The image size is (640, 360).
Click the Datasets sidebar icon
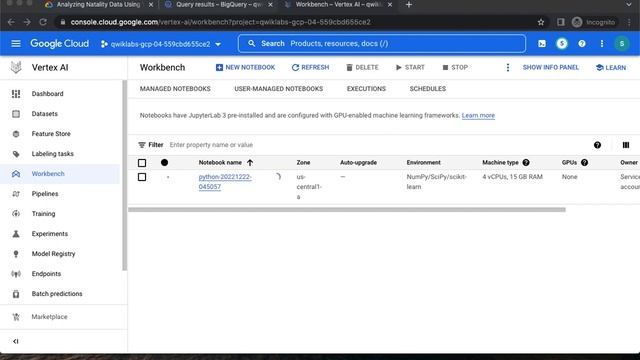(16, 114)
